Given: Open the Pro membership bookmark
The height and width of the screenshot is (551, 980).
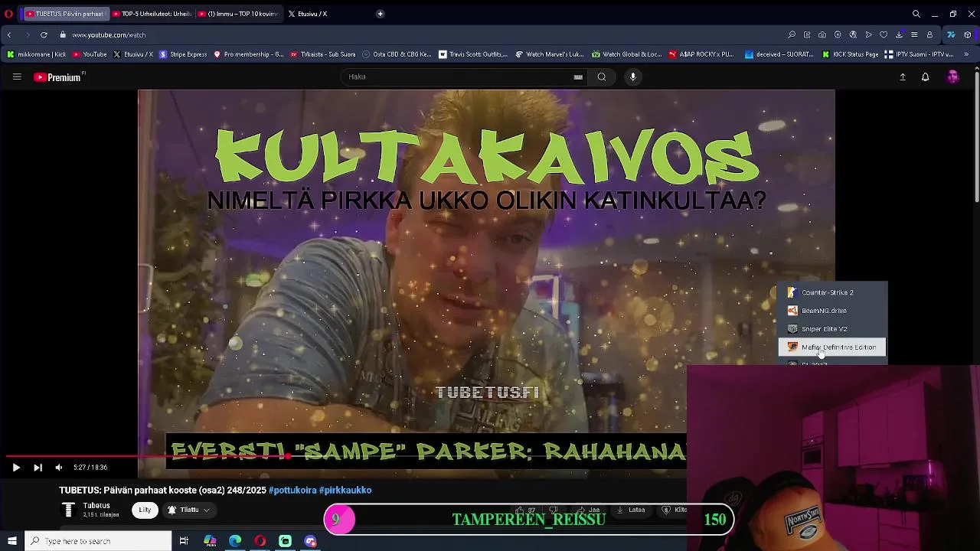Looking at the screenshot, I should click(249, 54).
